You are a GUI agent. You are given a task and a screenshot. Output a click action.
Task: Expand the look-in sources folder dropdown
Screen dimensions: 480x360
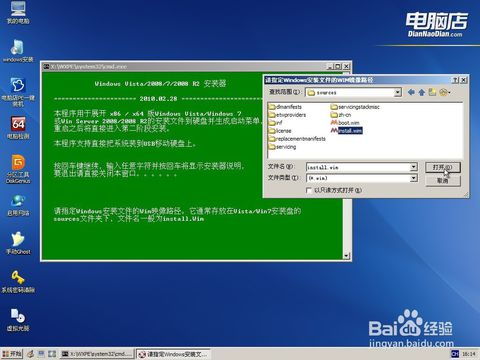397,92
